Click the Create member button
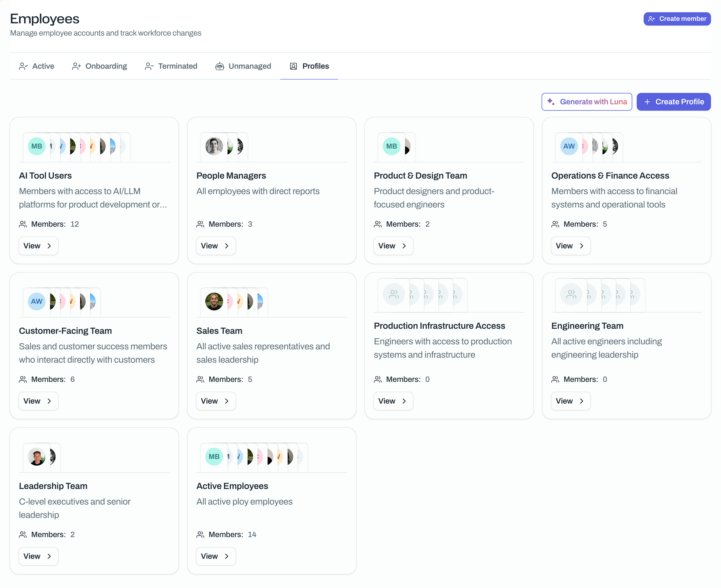721x588 pixels. click(x=677, y=19)
